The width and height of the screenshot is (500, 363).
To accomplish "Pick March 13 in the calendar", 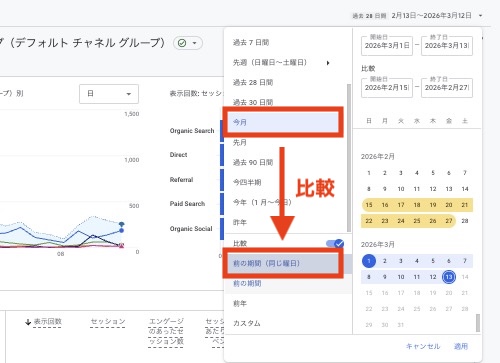I will (x=449, y=277).
